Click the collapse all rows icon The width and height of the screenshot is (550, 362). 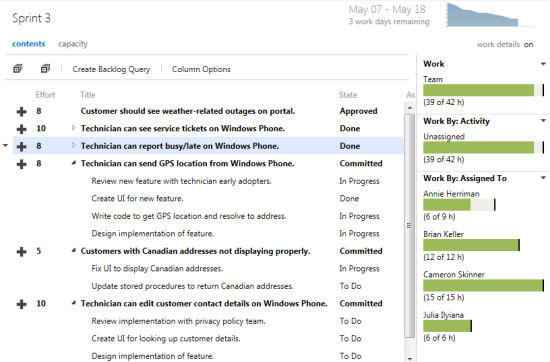coord(45,69)
